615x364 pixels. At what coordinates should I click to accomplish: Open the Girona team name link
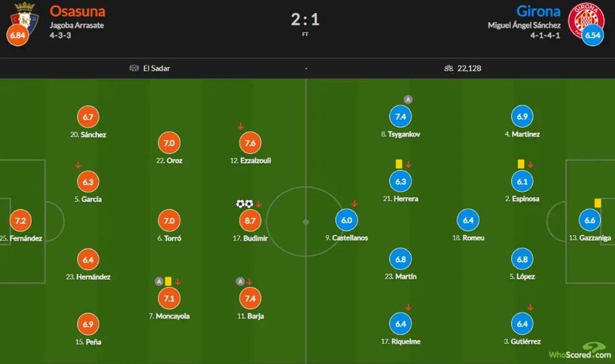pyautogui.click(x=538, y=12)
